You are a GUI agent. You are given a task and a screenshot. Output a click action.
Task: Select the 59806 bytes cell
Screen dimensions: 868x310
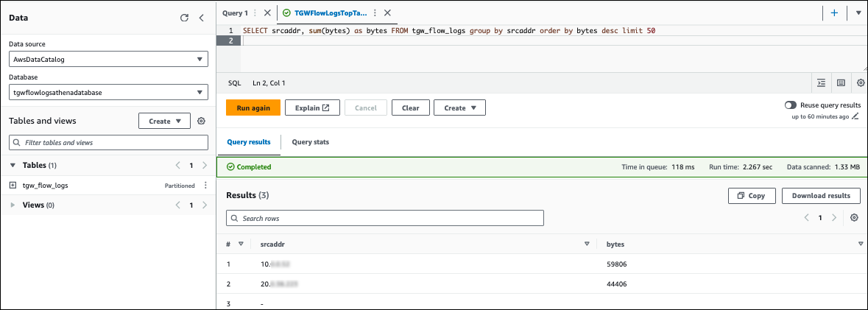(x=617, y=264)
